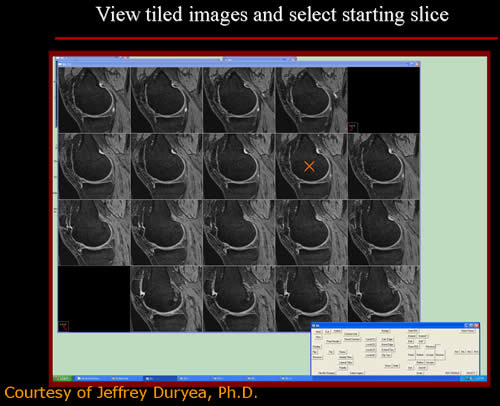Viewport: 500px width, 406px height.
Task: Switch to the highlighted active taskbar window
Action: click(x=160, y=378)
